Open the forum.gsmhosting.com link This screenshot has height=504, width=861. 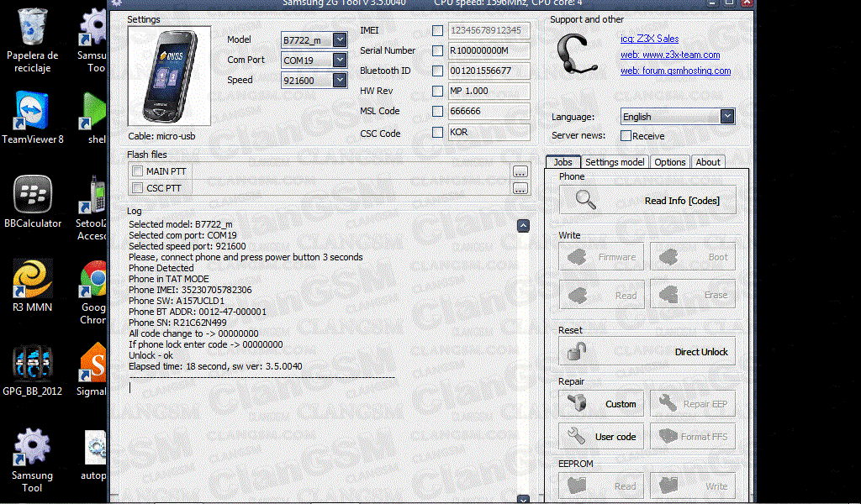coord(675,71)
